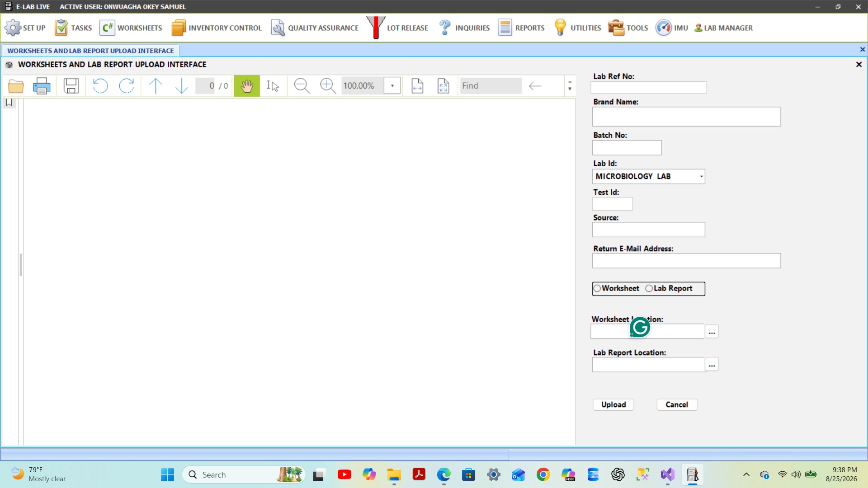The height and width of the screenshot is (488, 868).
Task: Click the printer icon in viewer toolbar
Action: (x=42, y=86)
